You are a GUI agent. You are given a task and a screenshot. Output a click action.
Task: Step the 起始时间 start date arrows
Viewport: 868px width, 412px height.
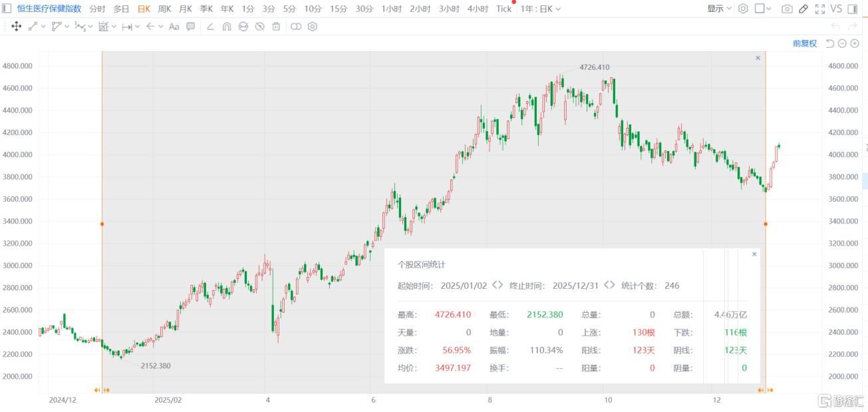[498, 286]
